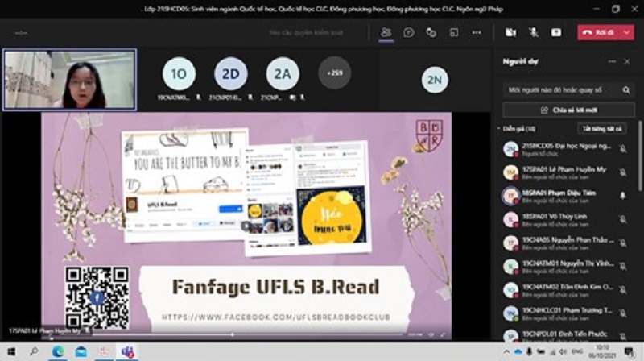Toggle the microphone mute button
Screen dimensions: 644x361
point(533,32)
